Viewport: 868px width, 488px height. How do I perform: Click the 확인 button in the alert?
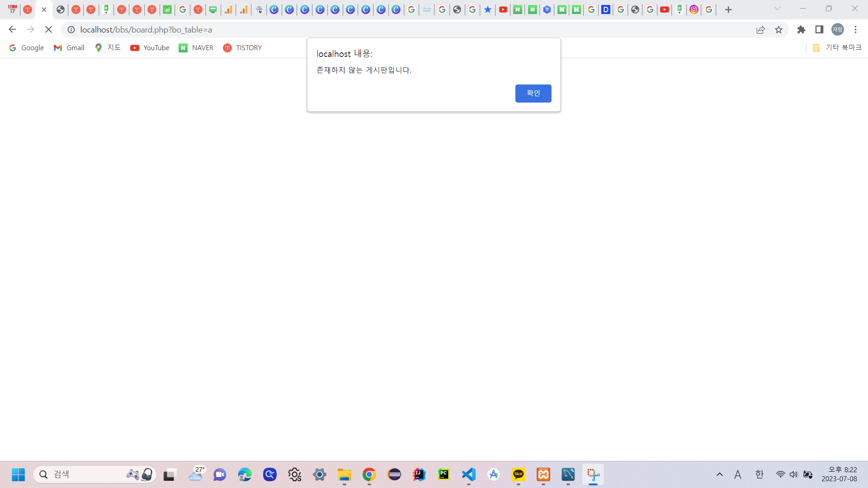(x=533, y=93)
